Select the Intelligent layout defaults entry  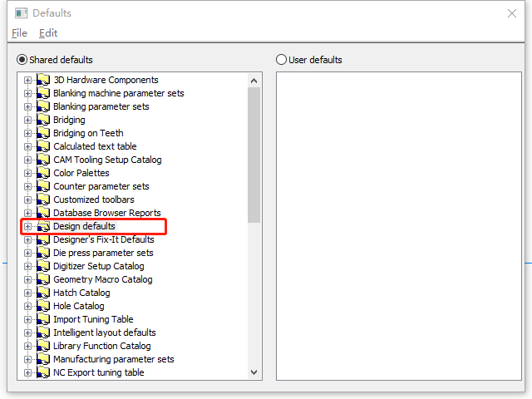105,332
